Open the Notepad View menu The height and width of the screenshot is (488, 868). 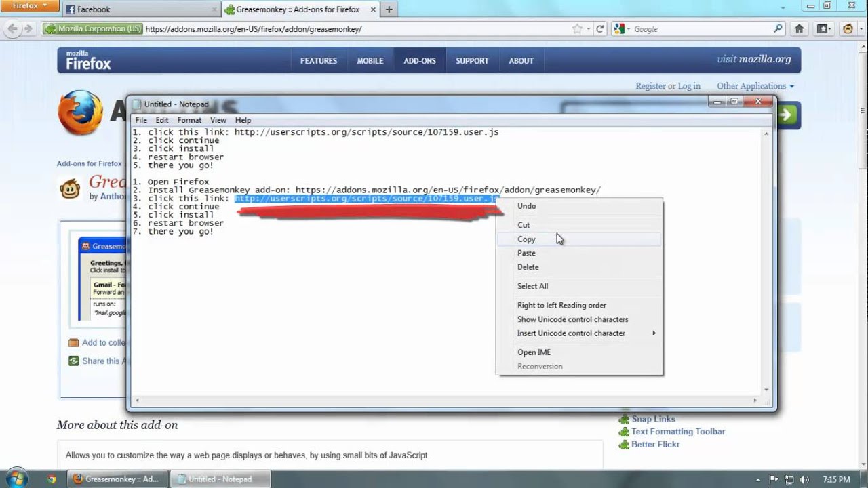(218, 120)
